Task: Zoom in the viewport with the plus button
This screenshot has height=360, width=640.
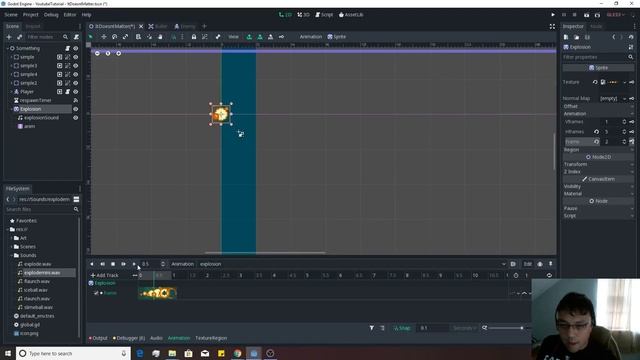Action: pyautogui.click(x=118, y=53)
